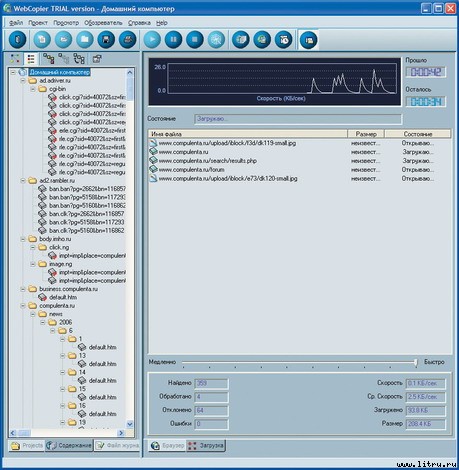This screenshot has height=470, width=459.
Task: Toggle the list view icon in tree toolbar
Action: click(31, 59)
